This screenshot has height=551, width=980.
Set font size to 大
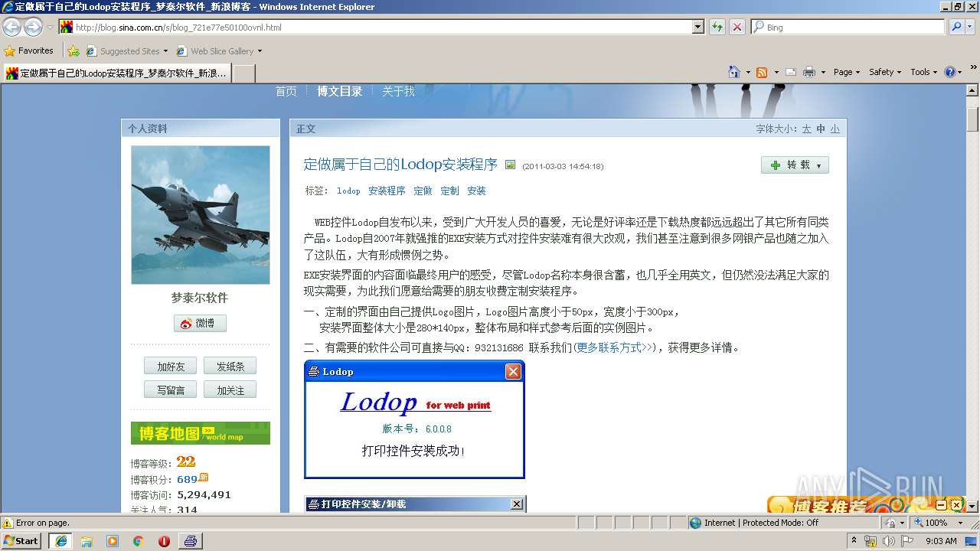[x=806, y=129]
